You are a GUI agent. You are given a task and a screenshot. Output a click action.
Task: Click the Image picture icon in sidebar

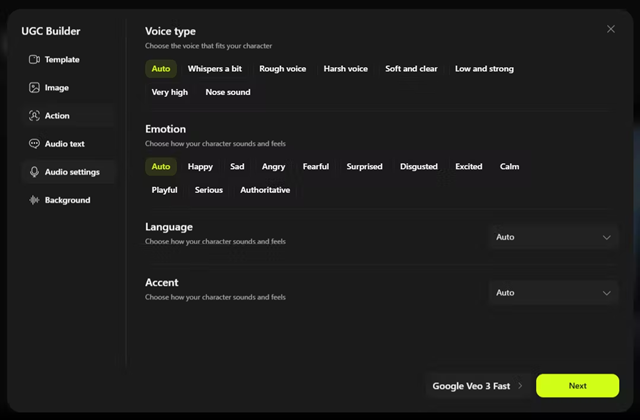34,88
